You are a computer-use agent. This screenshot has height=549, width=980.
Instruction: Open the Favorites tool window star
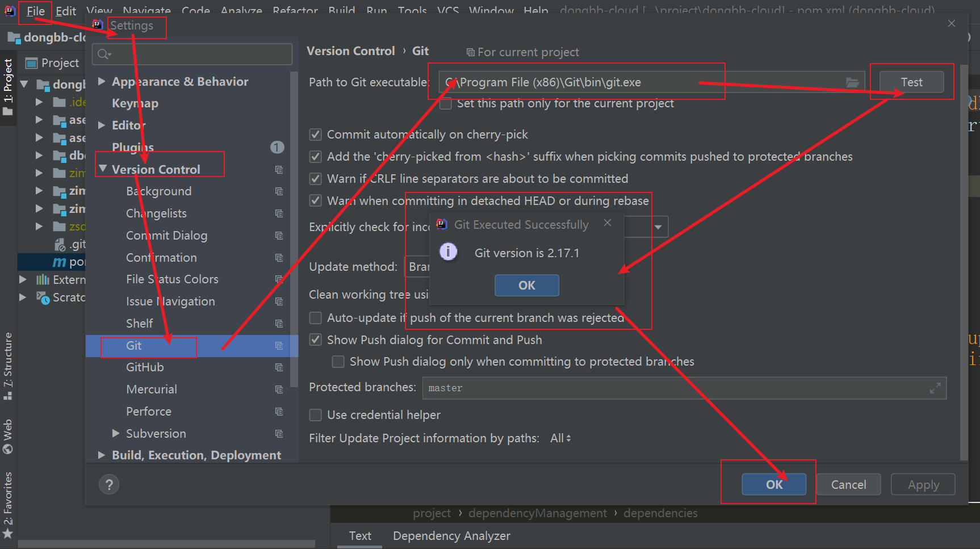8,534
